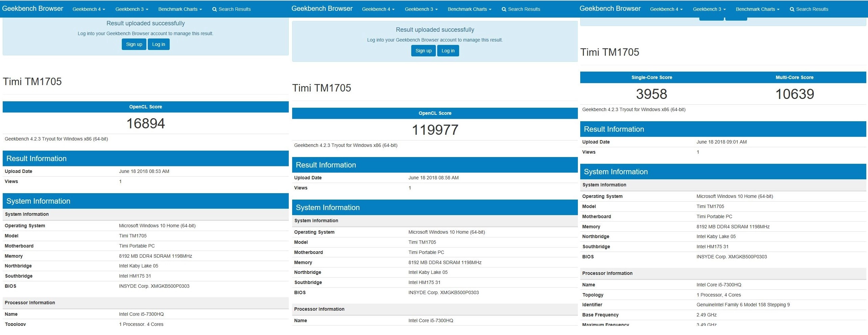Click 8192 MB DDR4 memory on the 16894 page
This screenshot has width=868, height=335.
(x=156, y=256)
